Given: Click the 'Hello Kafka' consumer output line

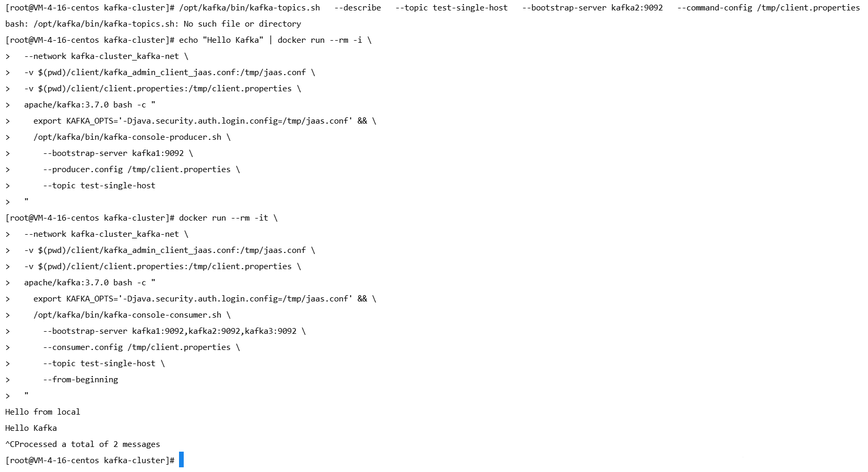Looking at the screenshot, I should (31, 428).
